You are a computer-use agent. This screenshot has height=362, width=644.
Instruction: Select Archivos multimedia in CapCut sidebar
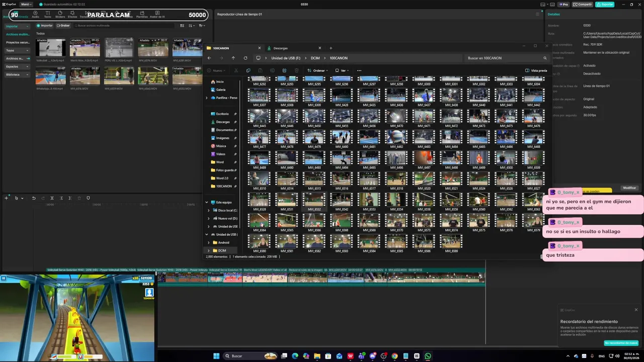[18, 34]
